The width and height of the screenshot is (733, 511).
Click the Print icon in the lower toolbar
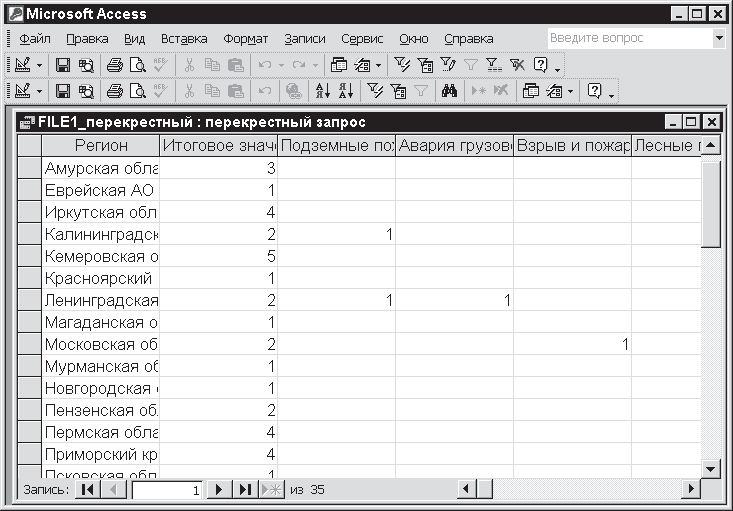pyautogui.click(x=114, y=91)
